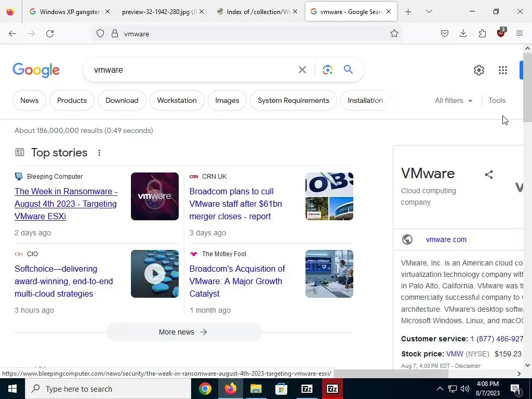
Task: Open volume control in tray
Action: pyautogui.click(x=465, y=389)
